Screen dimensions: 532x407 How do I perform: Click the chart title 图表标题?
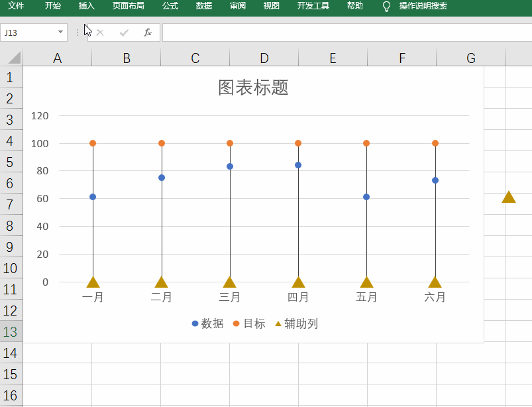(x=253, y=87)
